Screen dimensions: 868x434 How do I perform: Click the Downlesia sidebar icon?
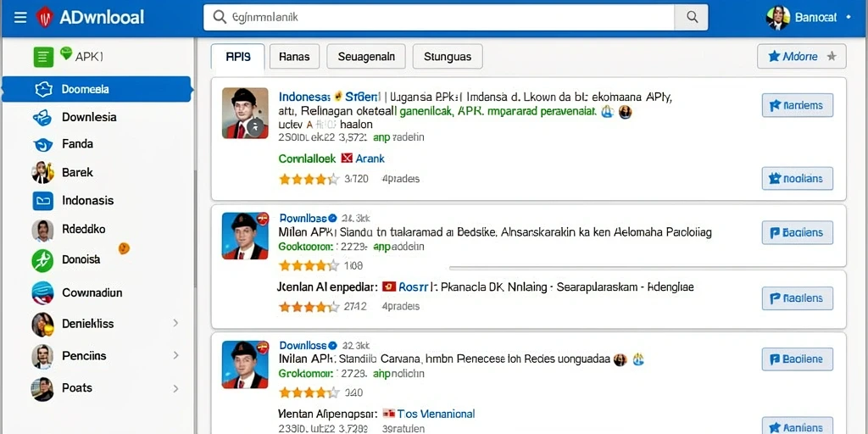[42, 117]
